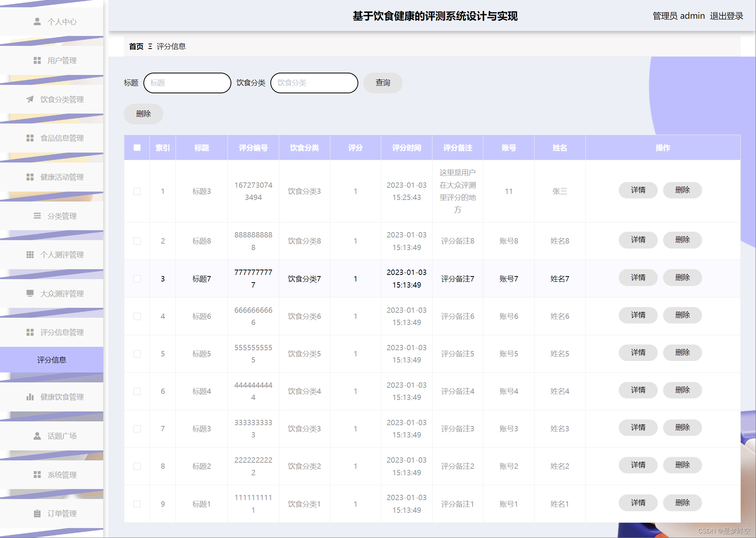Image resolution: width=756 pixels, height=538 pixels.
Task: Focus the 饮食分类 search input field
Action: coord(314,83)
